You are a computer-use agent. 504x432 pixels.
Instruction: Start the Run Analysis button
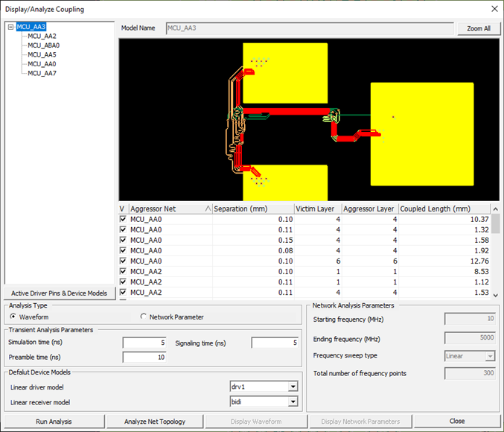coord(54,422)
